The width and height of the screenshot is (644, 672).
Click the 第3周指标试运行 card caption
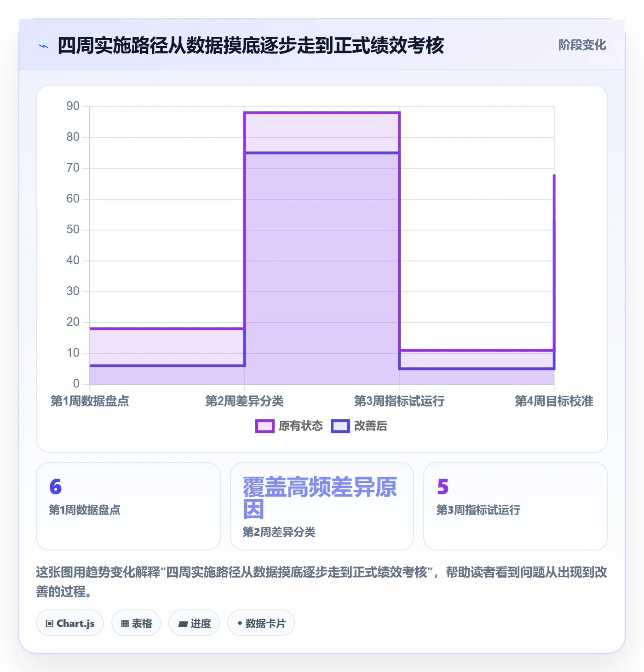[478, 510]
